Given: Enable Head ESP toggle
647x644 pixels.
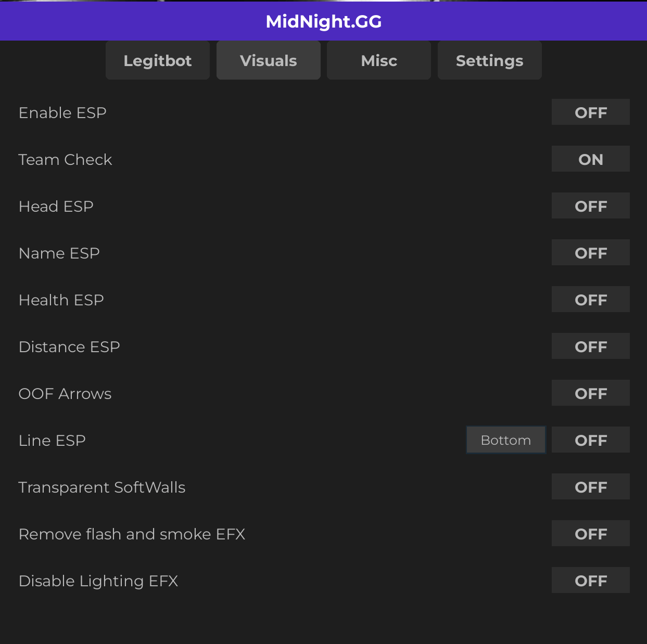Looking at the screenshot, I should (591, 206).
